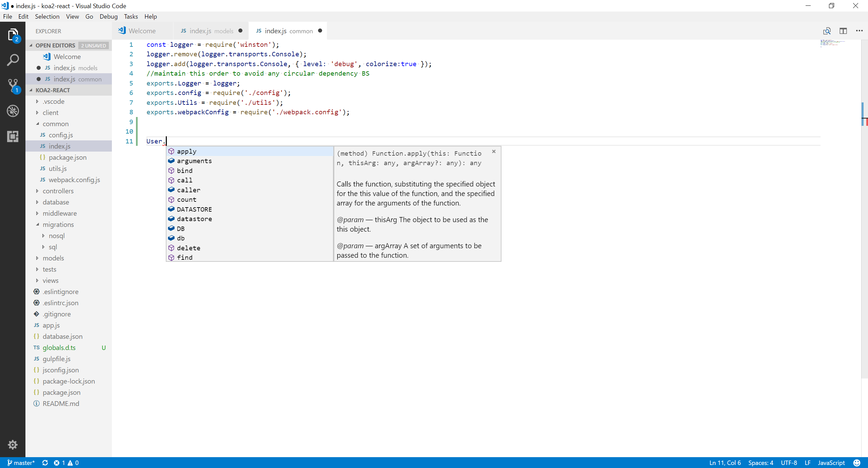Click the Split Editor icon
868x468 pixels.
click(x=844, y=31)
